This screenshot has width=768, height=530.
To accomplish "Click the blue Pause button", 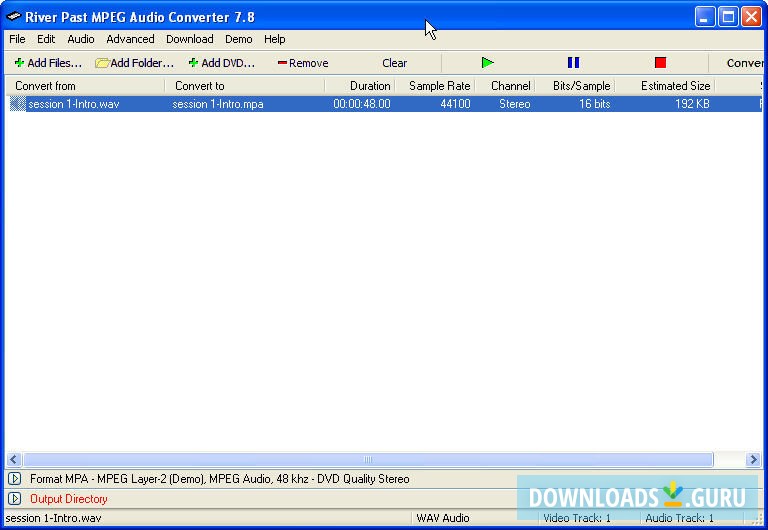I will [x=574, y=63].
